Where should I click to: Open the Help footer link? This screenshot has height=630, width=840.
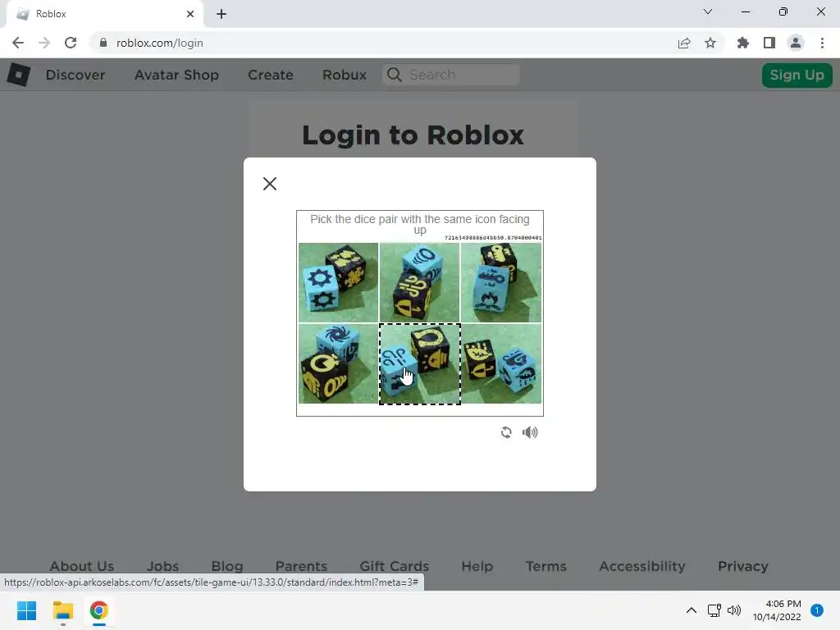pyautogui.click(x=477, y=566)
